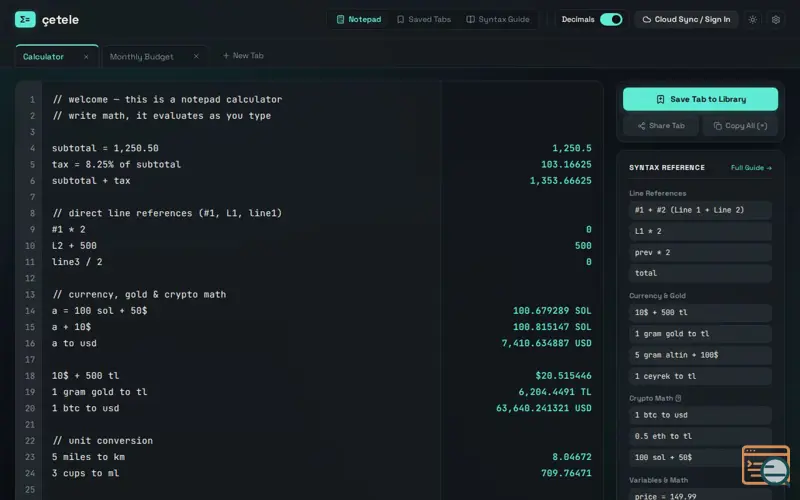Image resolution: width=800 pixels, height=500 pixels.
Task: Click the result value 1,353.66625
Action: (x=561, y=181)
